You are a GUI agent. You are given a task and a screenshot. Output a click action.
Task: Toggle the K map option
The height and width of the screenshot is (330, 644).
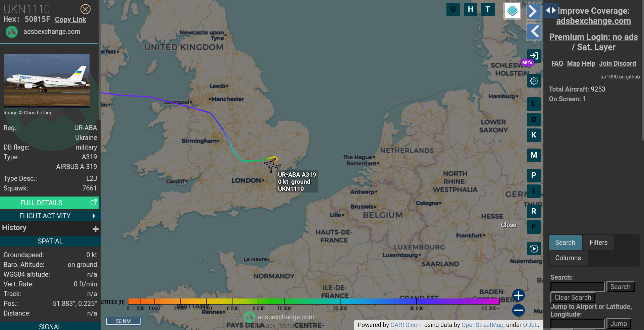(534, 135)
